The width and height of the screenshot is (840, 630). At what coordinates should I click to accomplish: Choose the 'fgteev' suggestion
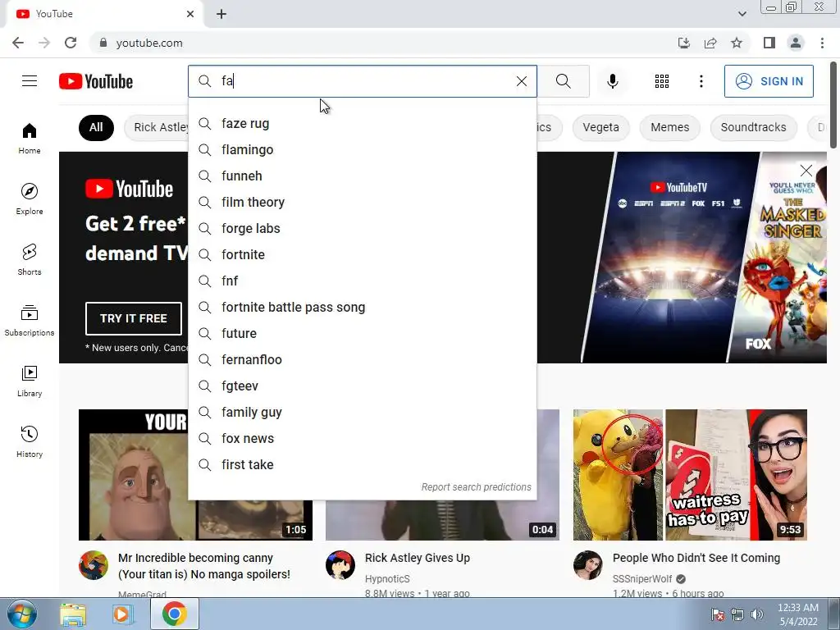362,386
